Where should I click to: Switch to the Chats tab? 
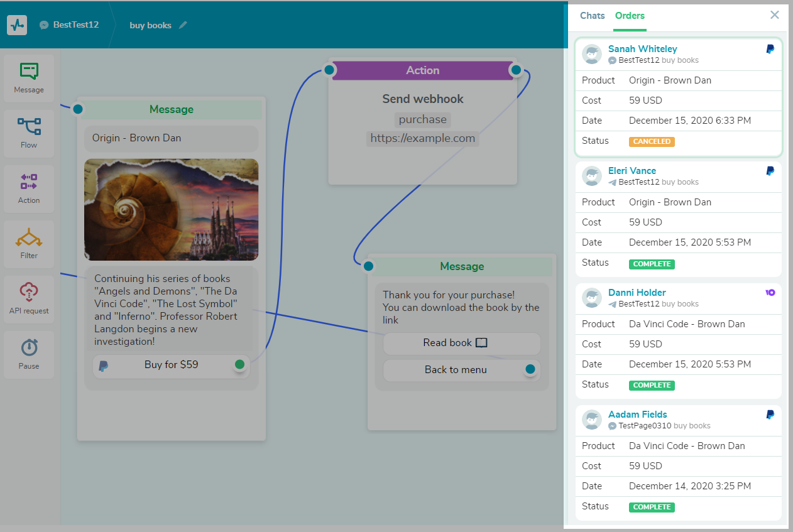pyautogui.click(x=592, y=16)
